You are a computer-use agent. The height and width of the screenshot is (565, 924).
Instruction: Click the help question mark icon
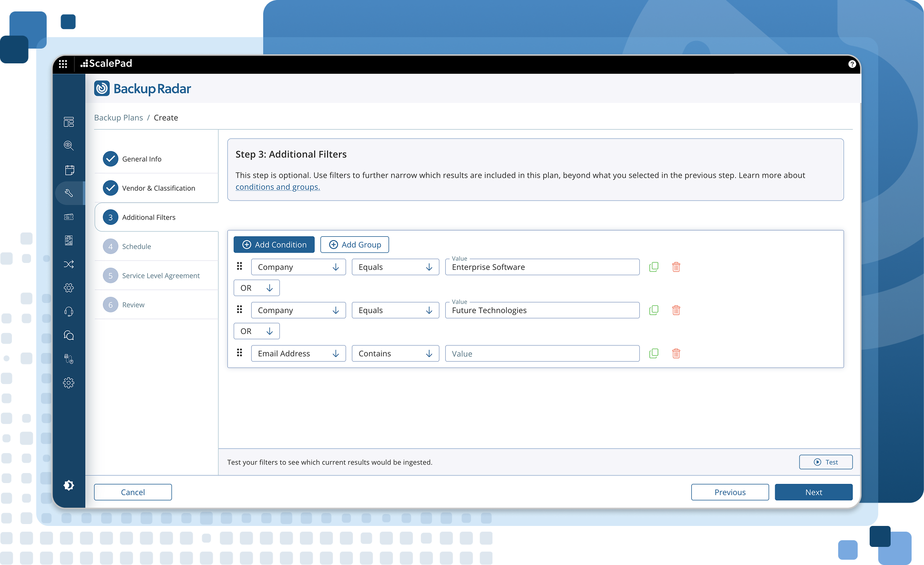pyautogui.click(x=852, y=64)
